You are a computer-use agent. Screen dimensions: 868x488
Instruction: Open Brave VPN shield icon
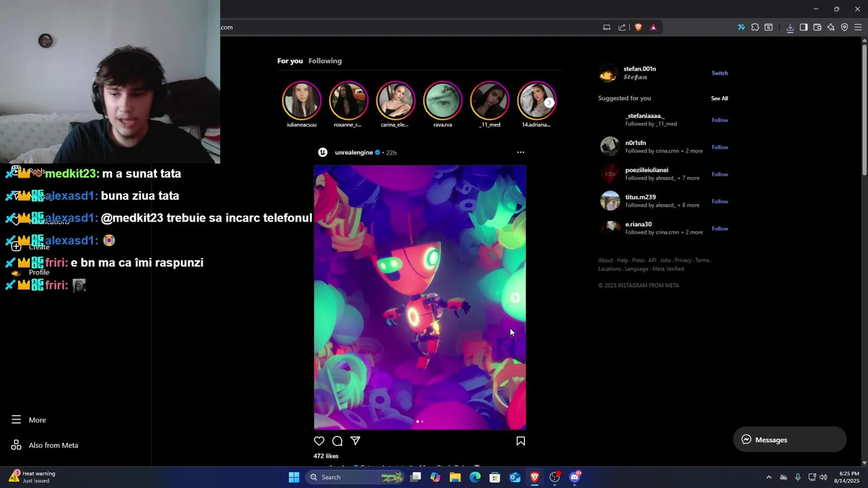(844, 27)
